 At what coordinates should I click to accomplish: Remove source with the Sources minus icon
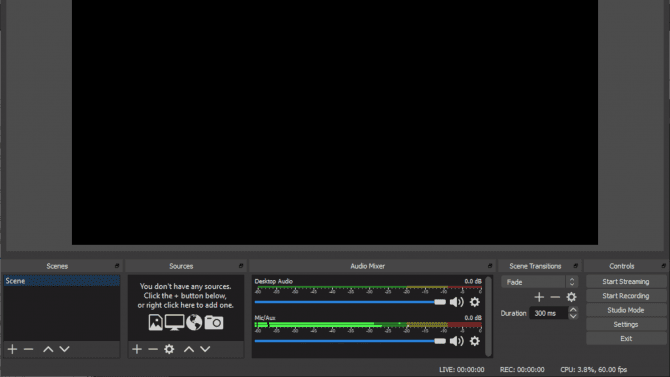[153, 349]
